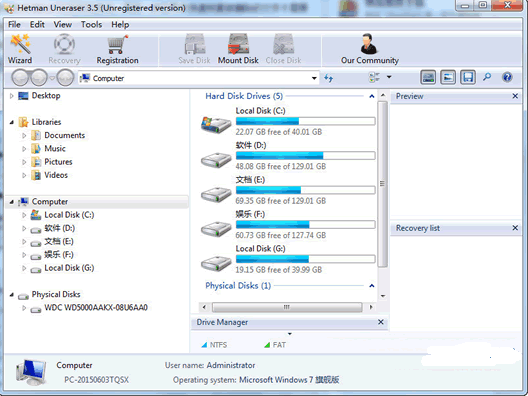Close the Recovery list panel
Viewport: 528px width, 396px height.
pos(515,228)
